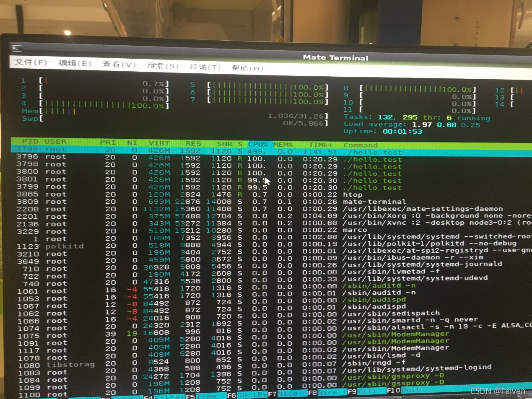The width and height of the screenshot is (532, 399).
Task: Click the Tasks: 132 summary line
Action: 417,118
